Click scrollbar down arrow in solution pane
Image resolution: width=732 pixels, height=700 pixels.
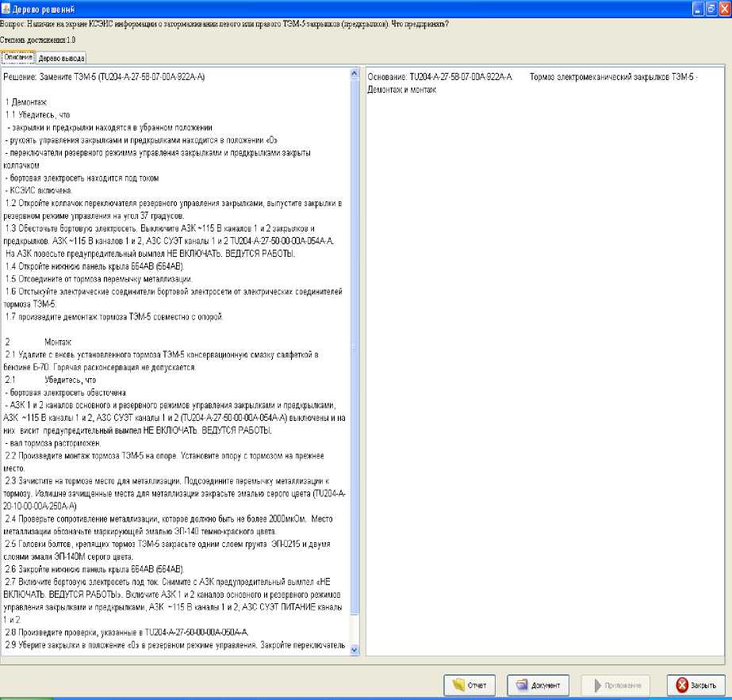pyautogui.click(x=355, y=649)
